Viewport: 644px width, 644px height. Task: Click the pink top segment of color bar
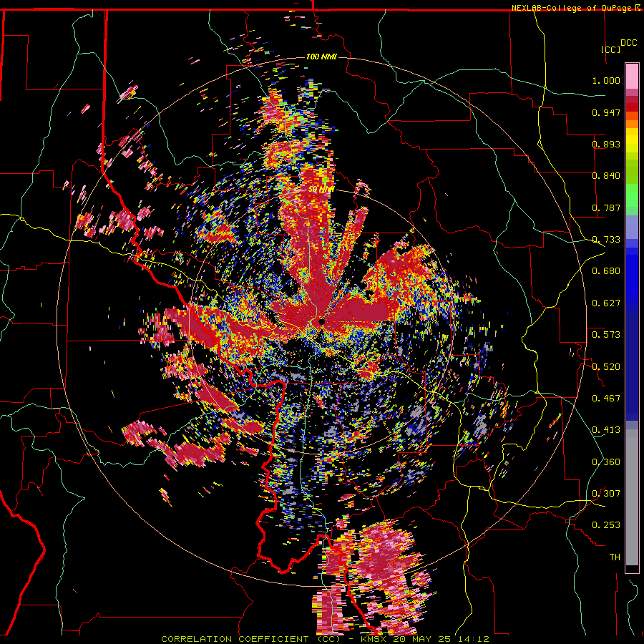tap(632, 77)
